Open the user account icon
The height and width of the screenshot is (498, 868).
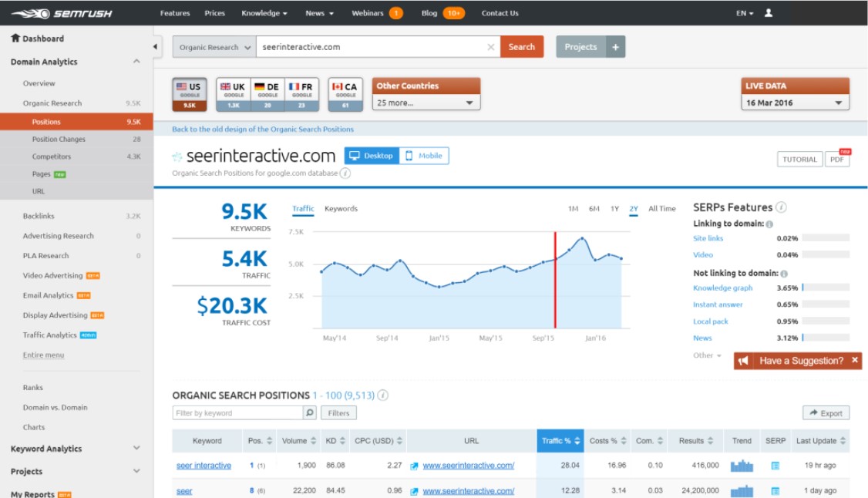pos(769,13)
